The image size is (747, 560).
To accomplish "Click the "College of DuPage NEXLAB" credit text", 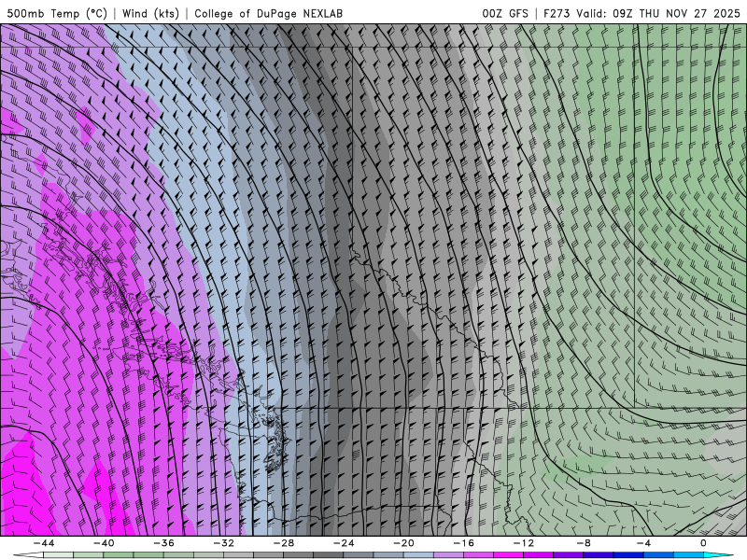I will pos(268,13).
